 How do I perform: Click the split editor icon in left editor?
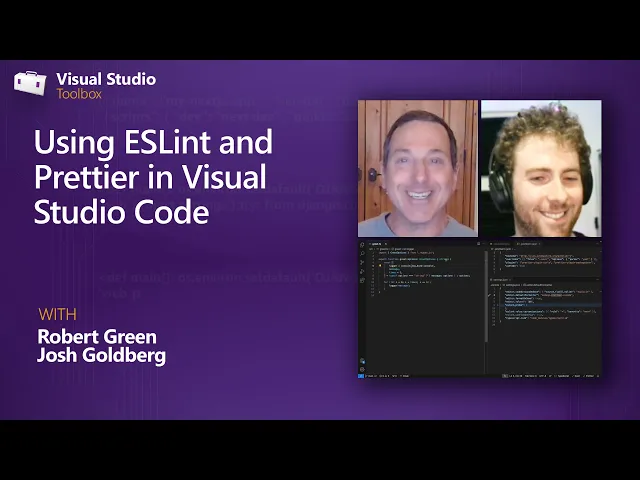point(479,244)
